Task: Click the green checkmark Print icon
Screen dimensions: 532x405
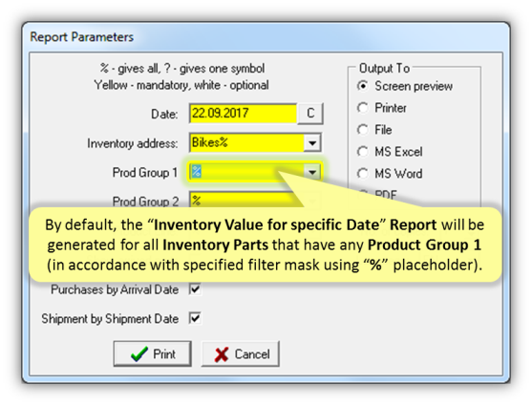Action: click(x=139, y=354)
